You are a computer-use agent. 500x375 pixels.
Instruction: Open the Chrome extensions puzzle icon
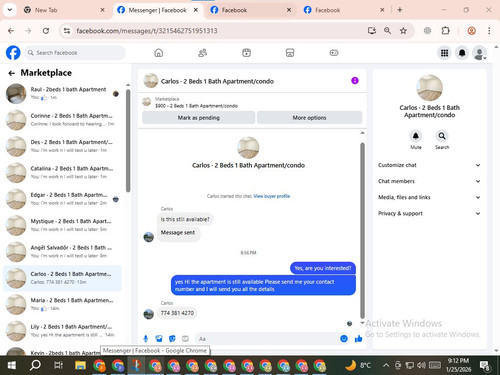click(x=445, y=31)
